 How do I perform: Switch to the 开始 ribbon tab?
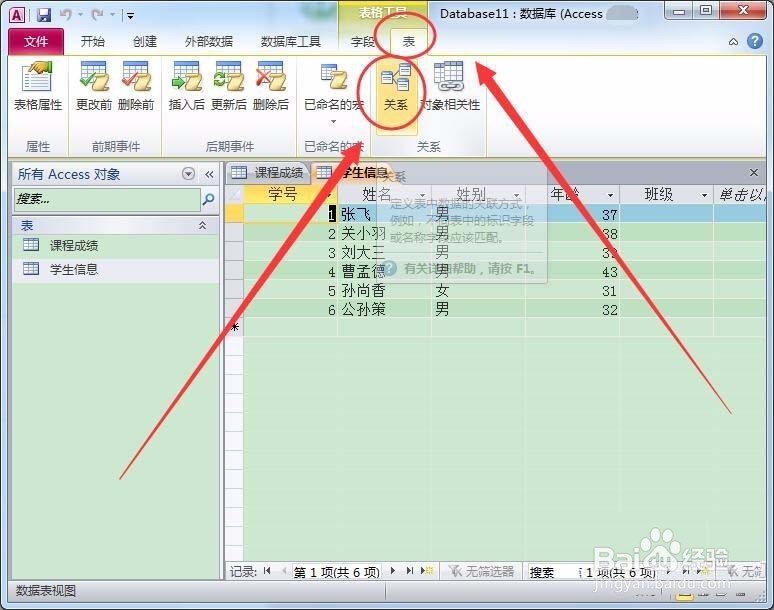[x=92, y=41]
